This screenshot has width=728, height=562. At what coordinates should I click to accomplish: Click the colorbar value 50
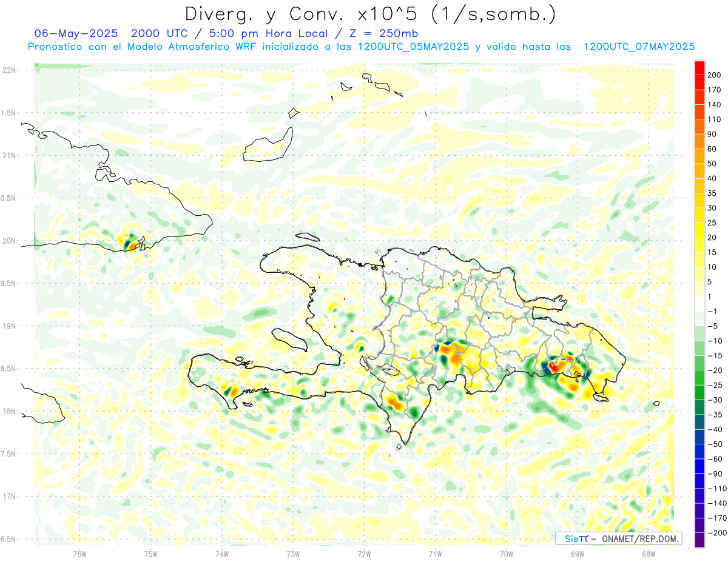(712, 164)
